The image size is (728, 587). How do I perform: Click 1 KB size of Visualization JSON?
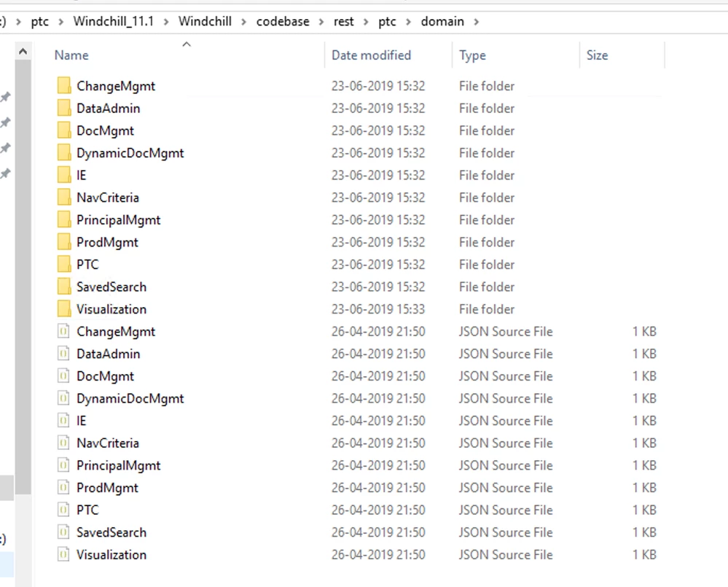[x=644, y=554]
